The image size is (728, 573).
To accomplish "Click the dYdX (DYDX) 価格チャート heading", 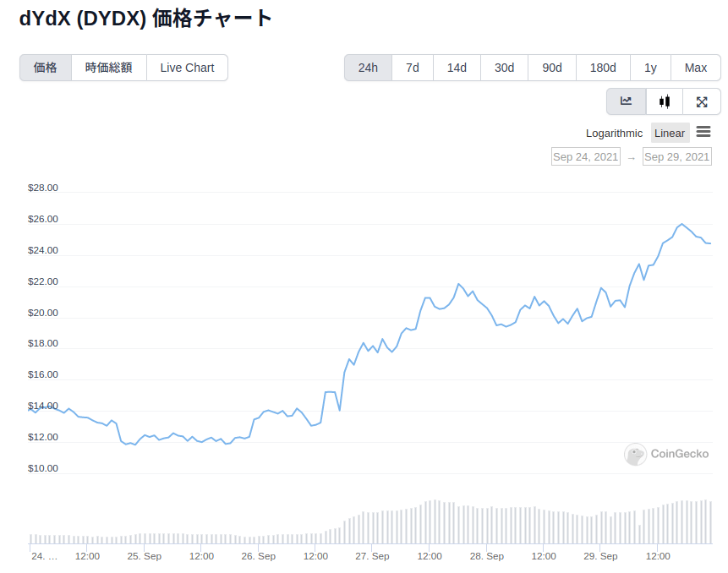I will pos(145,19).
